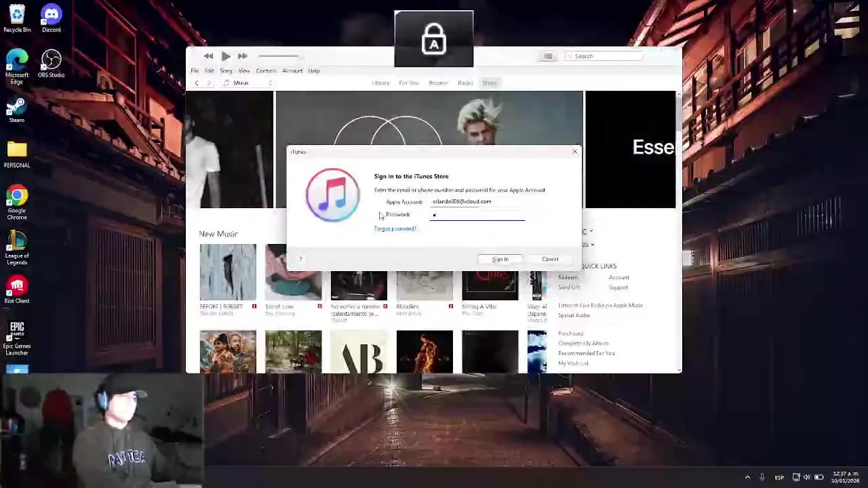This screenshot has width=868, height=488.
Task: Open the Redeem quick link
Action: pos(569,277)
